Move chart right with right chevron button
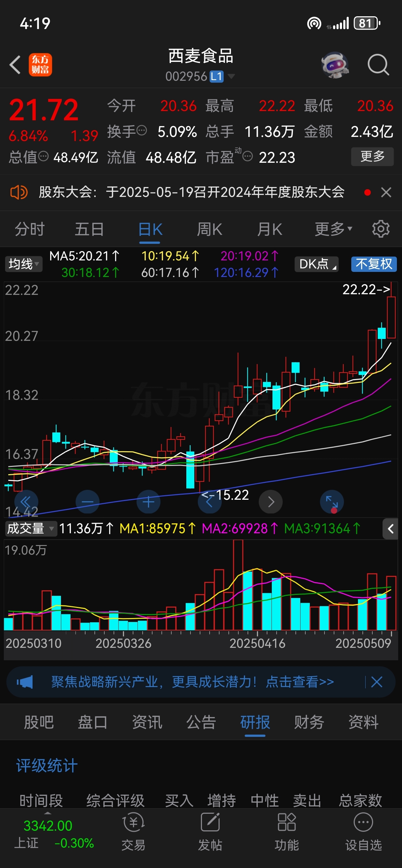Screen dimensions: 402x868 point(271,502)
